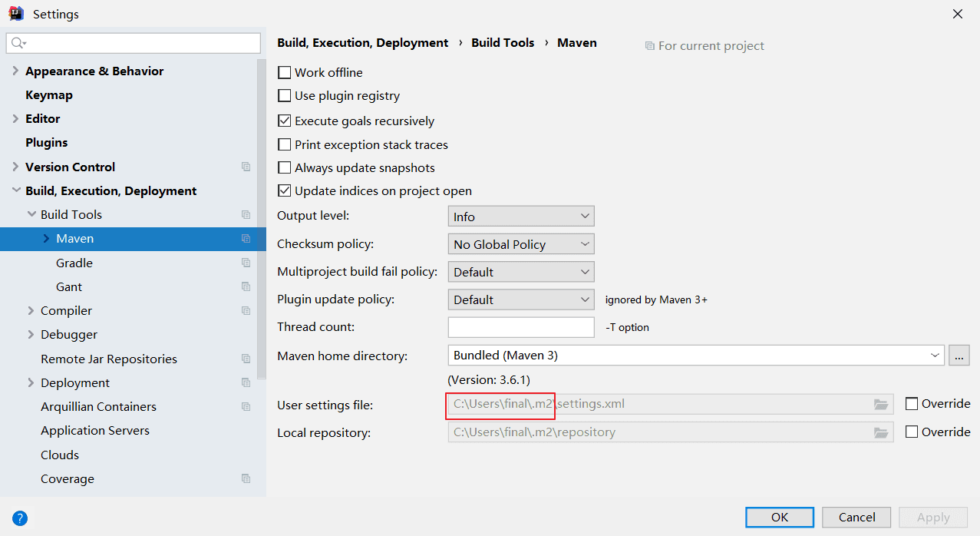Viewport: 980px width, 536px height.
Task: Select Plugins in the settings sidebar
Action: pos(46,143)
